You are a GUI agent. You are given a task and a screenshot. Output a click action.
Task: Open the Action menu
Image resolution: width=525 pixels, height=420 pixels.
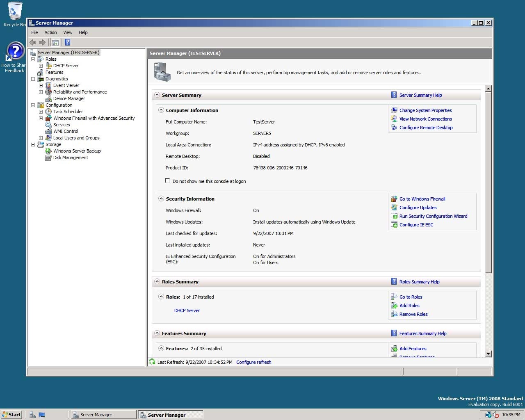(50, 32)
